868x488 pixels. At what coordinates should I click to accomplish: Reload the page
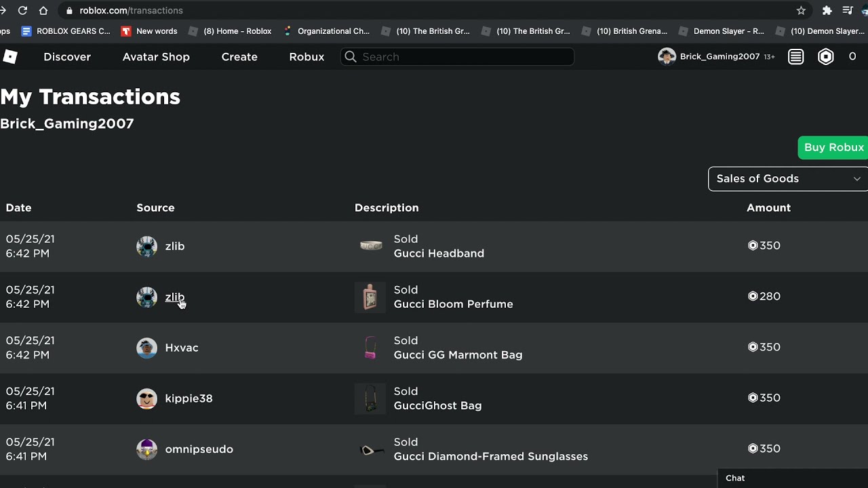[x=22, y=11]
